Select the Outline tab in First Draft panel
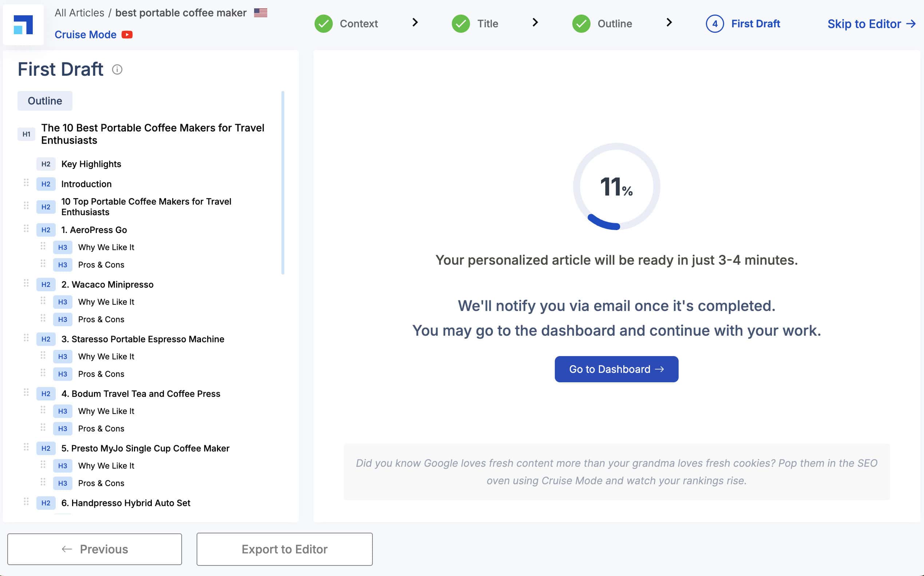Screen dimensions: 924x576 click(45, 101)
